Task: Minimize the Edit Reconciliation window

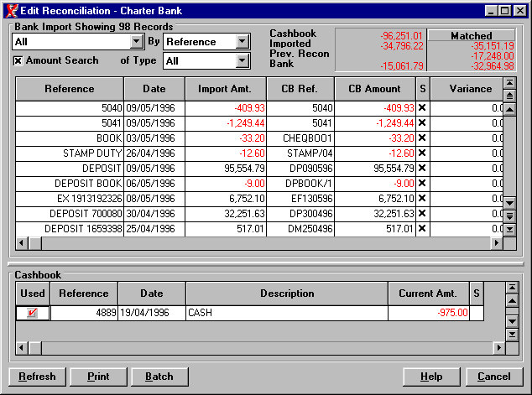Action: tap(491, 11)
